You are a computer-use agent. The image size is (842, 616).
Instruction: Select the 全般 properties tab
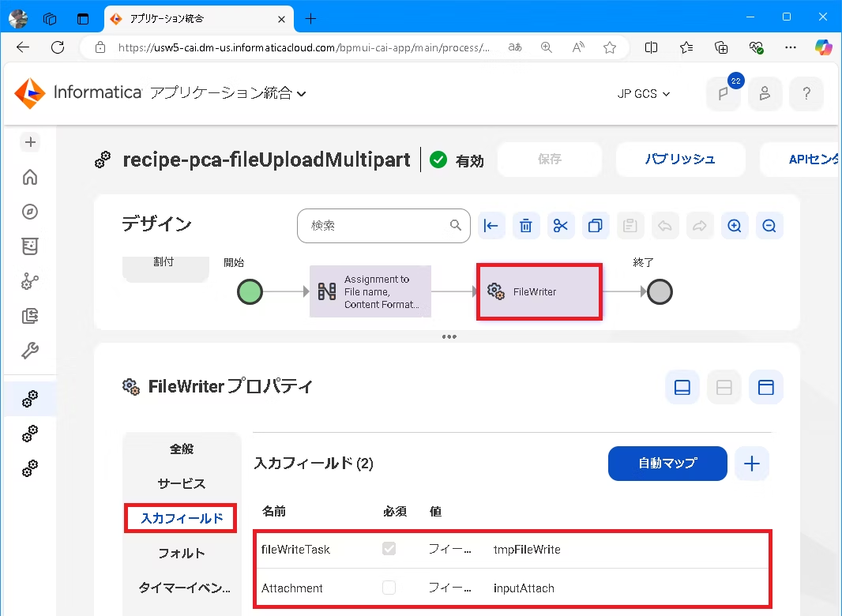point(182,449)
